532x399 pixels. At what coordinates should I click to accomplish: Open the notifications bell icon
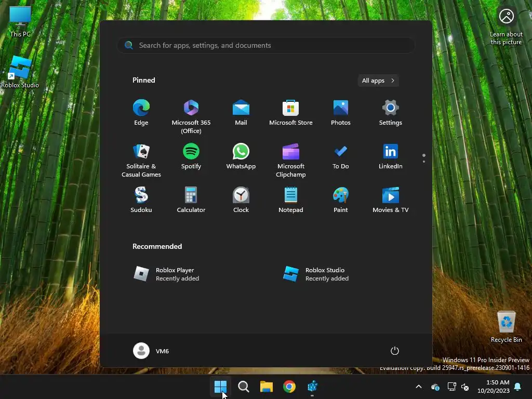(518, 387)
